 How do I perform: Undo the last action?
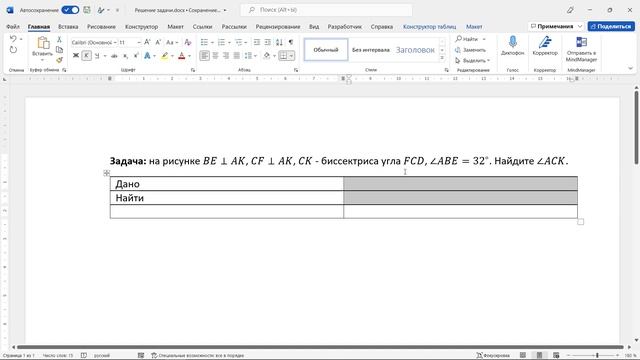pyautogui.click(x=13, y=39)
